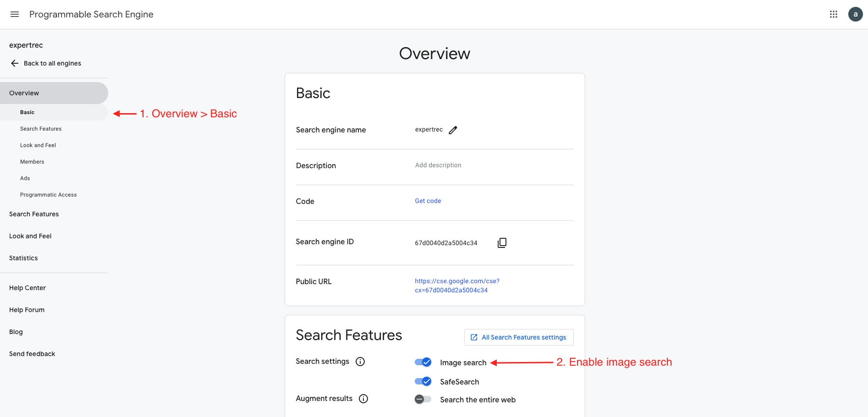Click the account avatar
Viewport: 868px width, 417px height.
[x=855, y=14]
